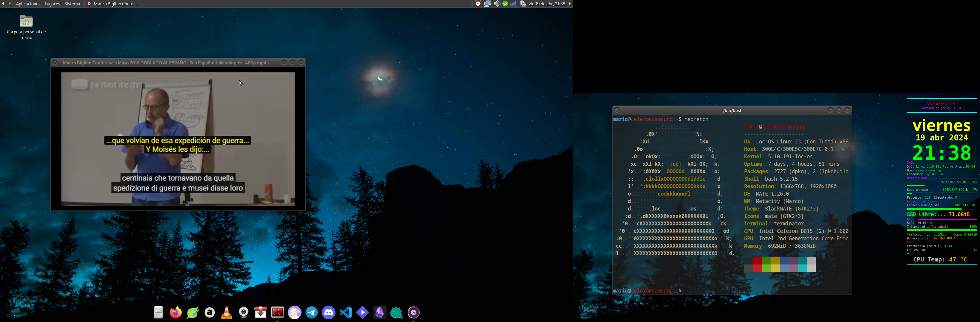Open VLC media player from dock

coord(227,312)
